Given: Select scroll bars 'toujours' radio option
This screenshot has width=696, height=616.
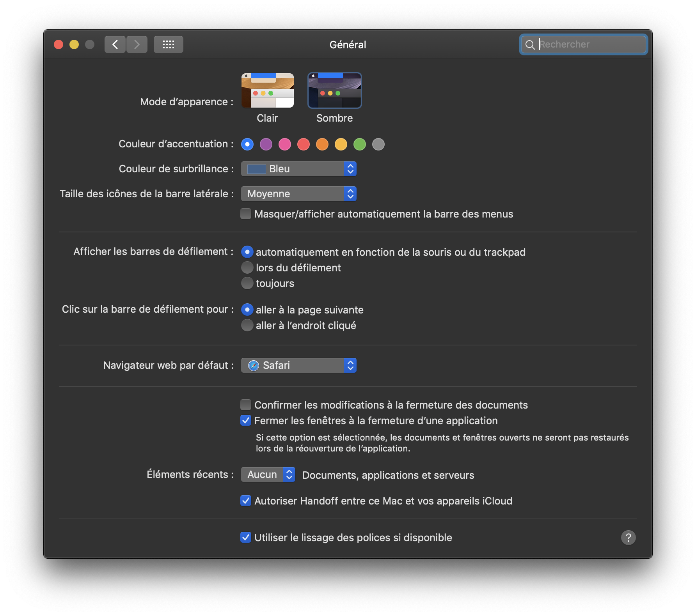Looking at the screenshot, I should point(247,283).
